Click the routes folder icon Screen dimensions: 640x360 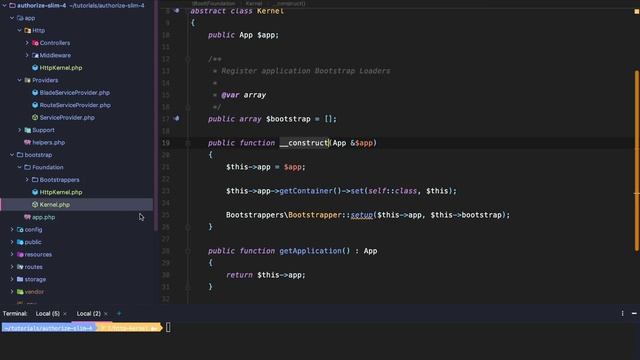tap(20, 267)
